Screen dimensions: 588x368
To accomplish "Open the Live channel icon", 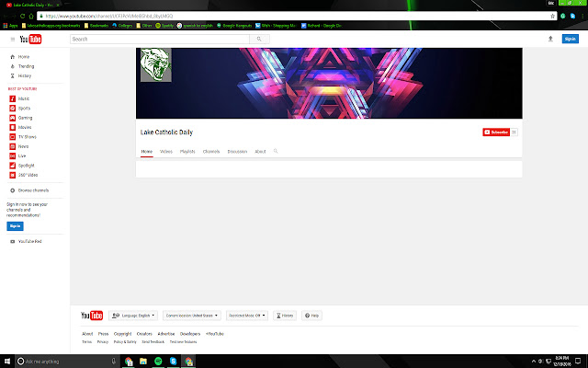I will (12, 155).
